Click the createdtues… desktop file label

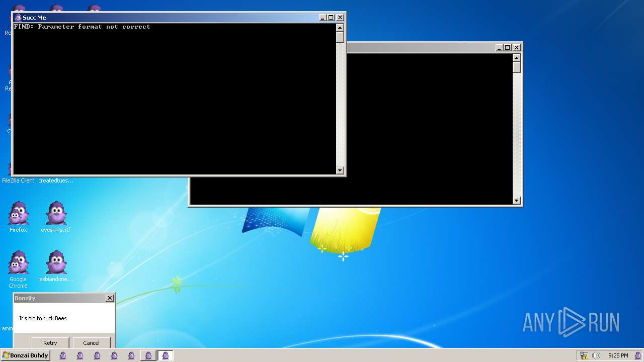point(56,180)
